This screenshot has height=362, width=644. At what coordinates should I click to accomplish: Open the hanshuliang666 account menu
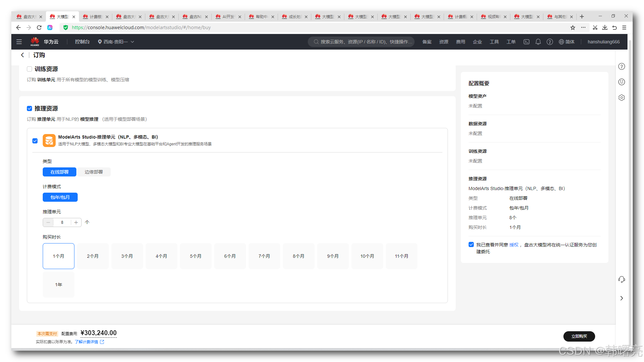603,42
